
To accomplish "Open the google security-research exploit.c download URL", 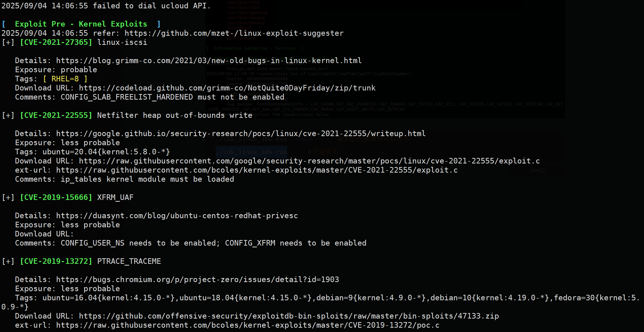I will (x=309, y=161).
